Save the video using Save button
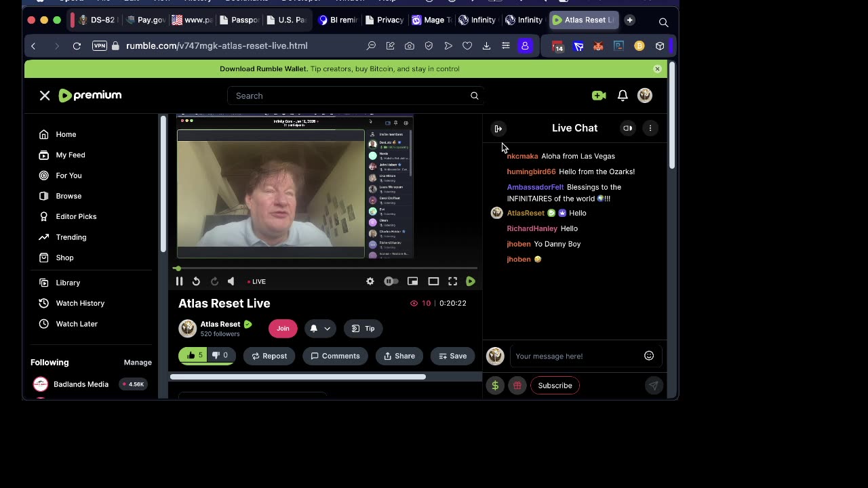The image size is (868, 488). [452, 356]
